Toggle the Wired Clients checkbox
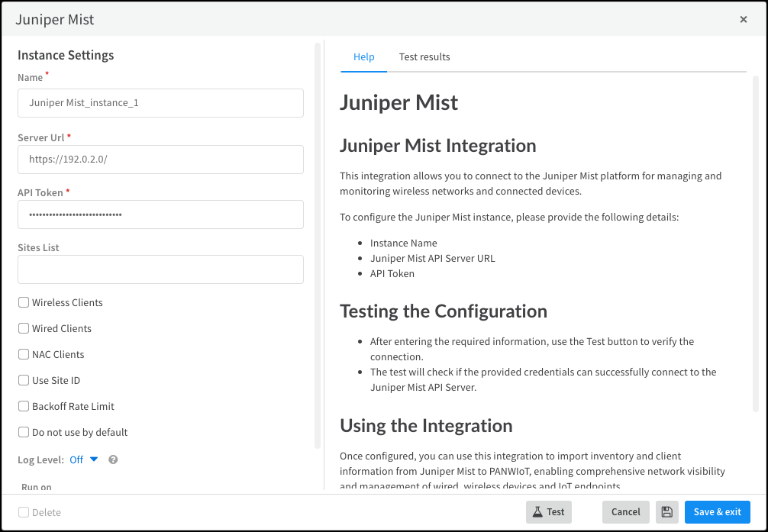The width and height of the screenshot is (768, 532). click(x=24, y=329)
